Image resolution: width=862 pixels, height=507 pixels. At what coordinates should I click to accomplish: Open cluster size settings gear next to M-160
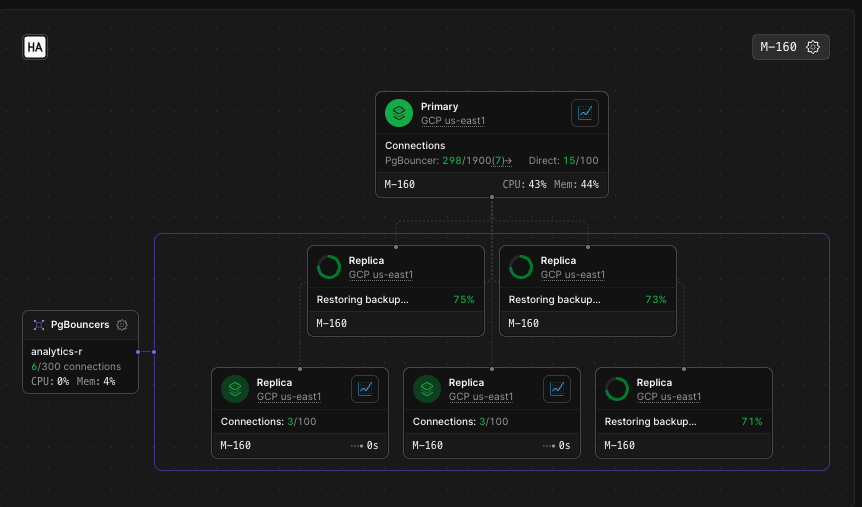[x=813, y=47]
